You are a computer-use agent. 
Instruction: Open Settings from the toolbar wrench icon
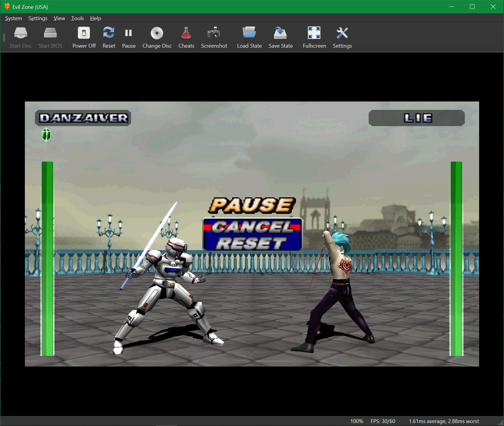(x=342, y=37)
